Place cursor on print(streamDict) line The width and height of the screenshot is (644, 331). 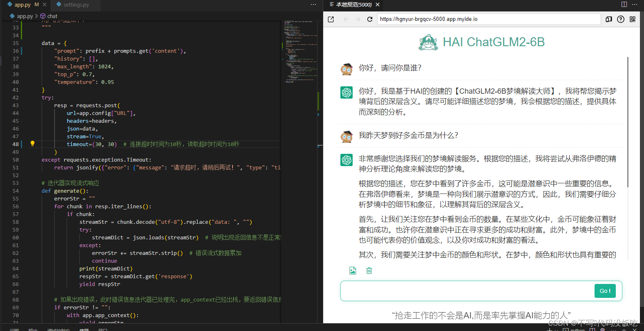[106, 268]
